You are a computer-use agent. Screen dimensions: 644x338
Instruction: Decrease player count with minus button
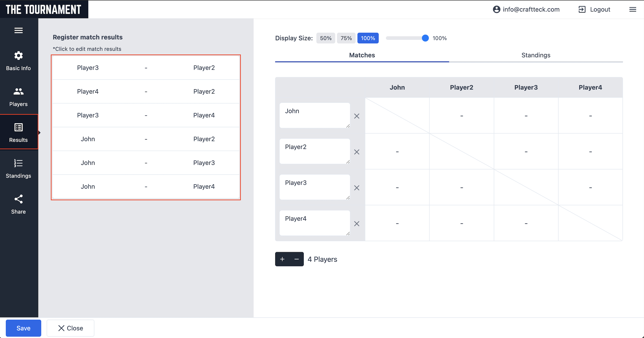(x=296, y=259)
